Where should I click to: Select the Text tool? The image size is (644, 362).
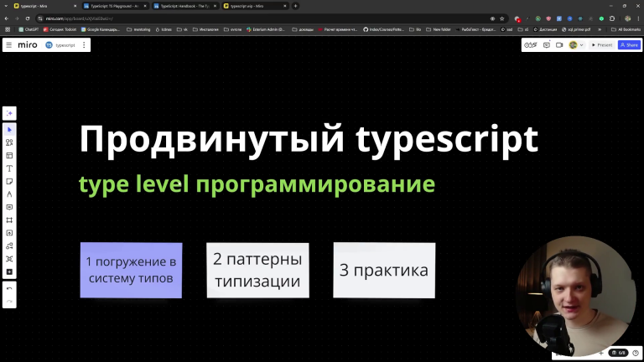9,168
